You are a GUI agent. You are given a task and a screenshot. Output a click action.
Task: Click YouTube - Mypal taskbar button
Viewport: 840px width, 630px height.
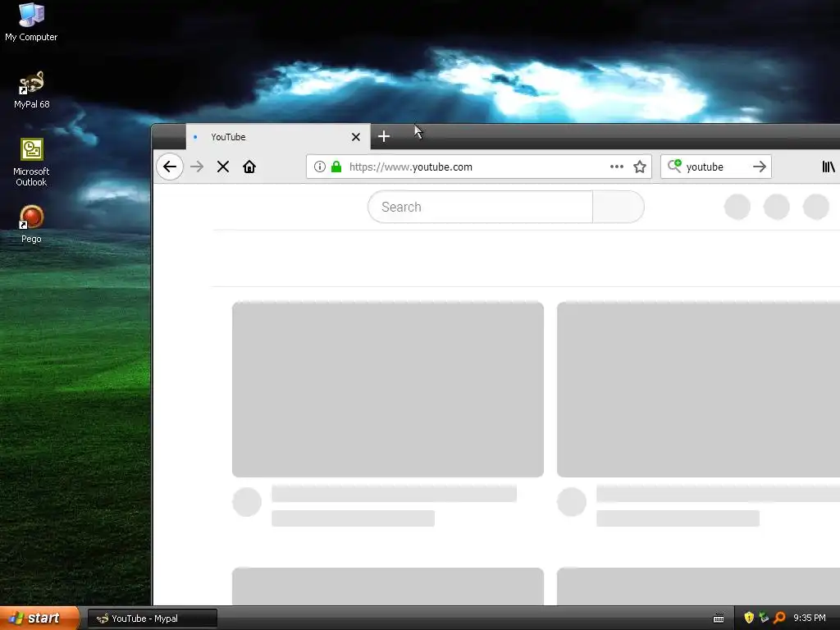tap(152, 619)
